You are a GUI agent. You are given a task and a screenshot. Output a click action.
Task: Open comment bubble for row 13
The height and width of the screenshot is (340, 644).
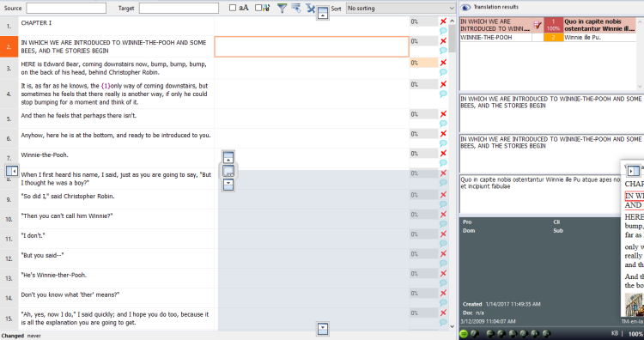[443, 283]
